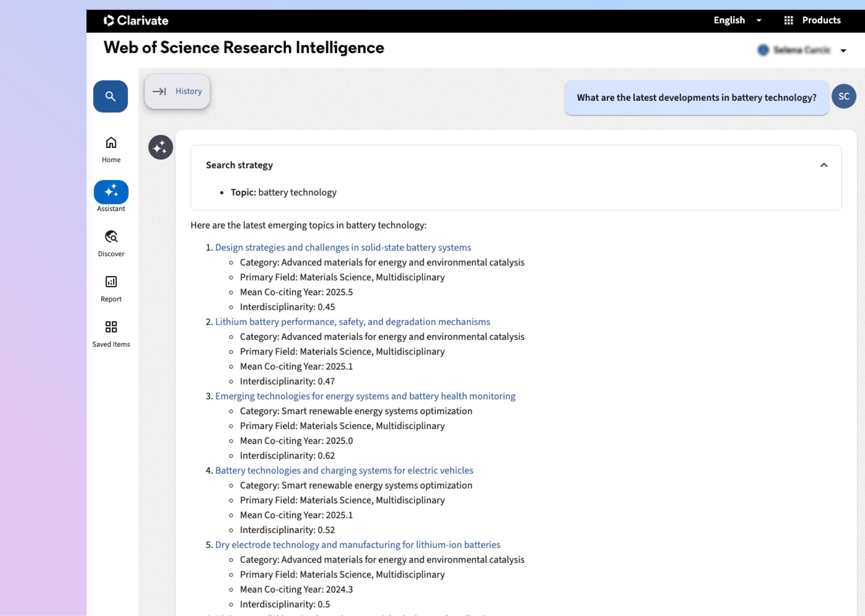
Task: Open the English language dropdown
Action: point(737,21)
